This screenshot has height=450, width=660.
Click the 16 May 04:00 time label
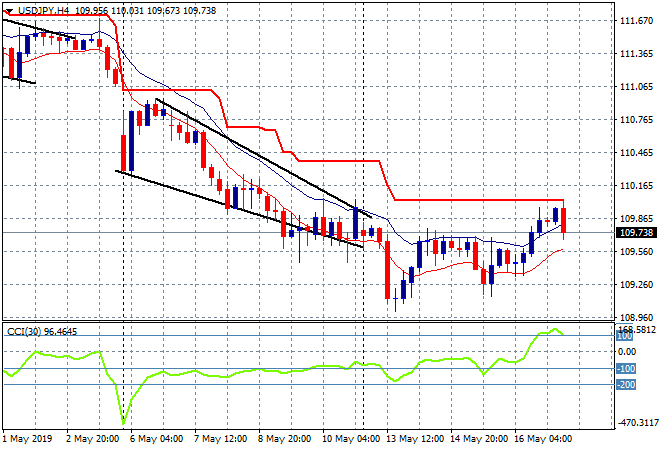coord(541,438)
